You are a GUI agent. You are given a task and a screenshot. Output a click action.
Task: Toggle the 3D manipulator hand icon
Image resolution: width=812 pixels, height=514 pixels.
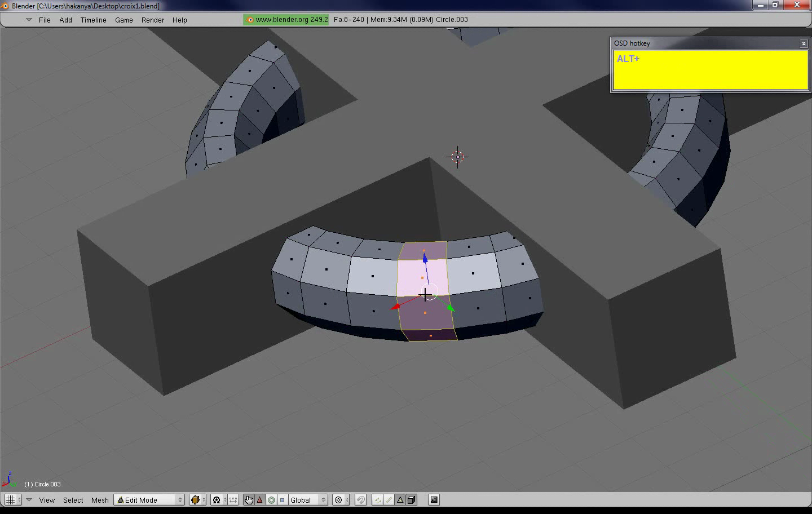[249, 500]
